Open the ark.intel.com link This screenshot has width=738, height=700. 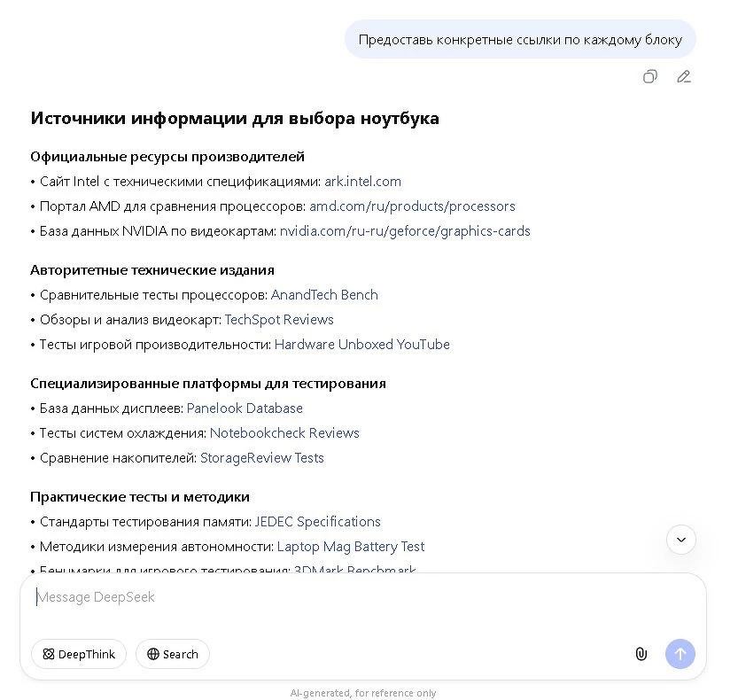tap(362, 182)
